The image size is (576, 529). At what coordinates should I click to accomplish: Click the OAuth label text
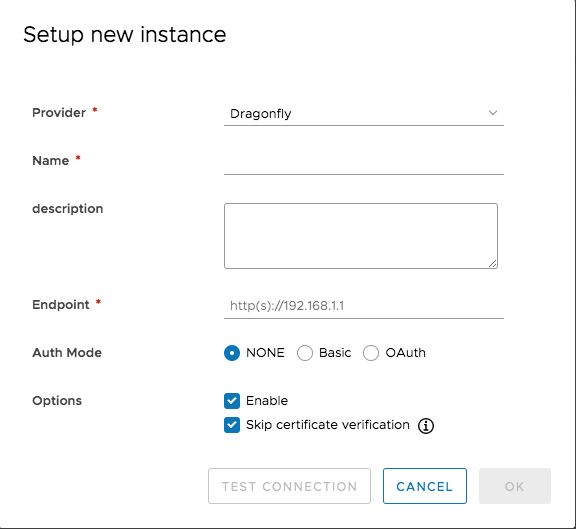[x=406, y=353]
